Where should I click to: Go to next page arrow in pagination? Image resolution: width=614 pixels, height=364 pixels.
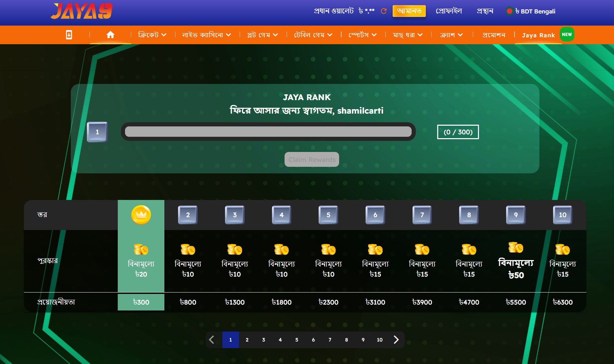pos(396,340)
